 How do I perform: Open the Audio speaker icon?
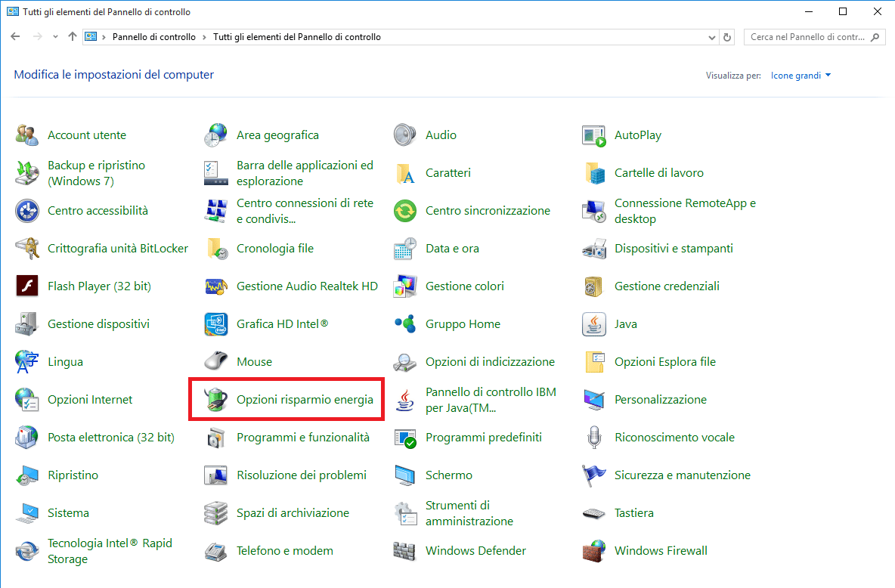coord(404,135)
